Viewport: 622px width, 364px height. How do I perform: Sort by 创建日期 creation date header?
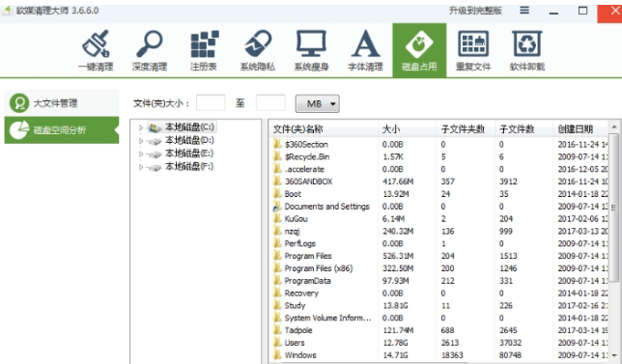pyautogui.click(x=580, y=128)
